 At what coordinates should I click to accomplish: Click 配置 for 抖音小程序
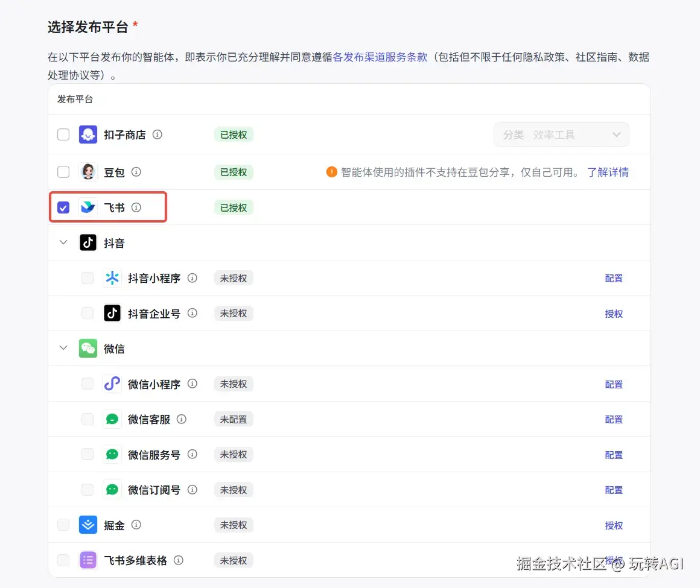coord(613,279)
